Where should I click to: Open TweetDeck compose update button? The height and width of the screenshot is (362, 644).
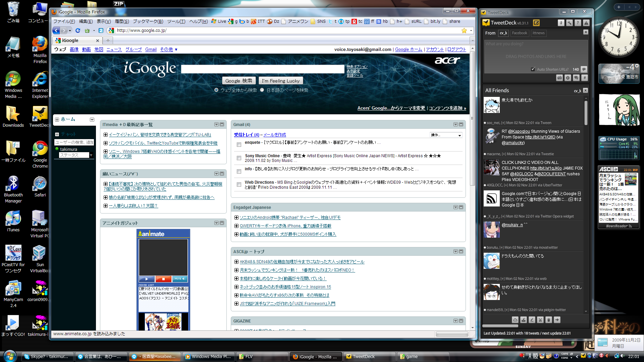536,23
